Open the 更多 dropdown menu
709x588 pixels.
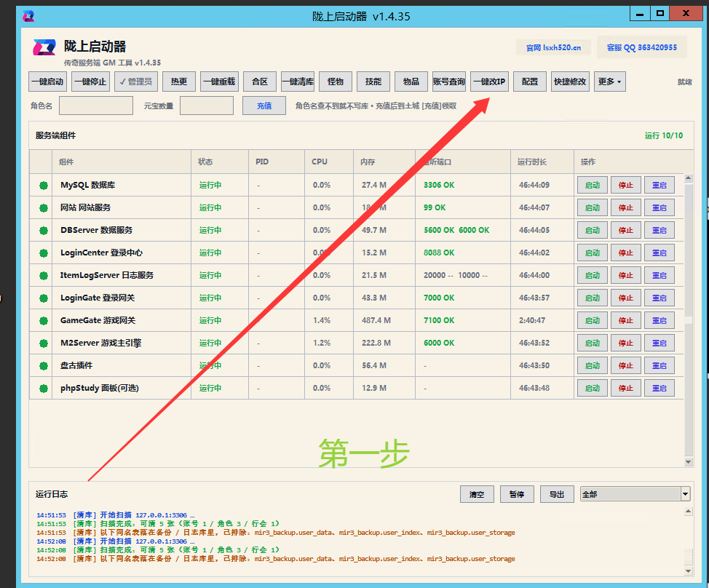(x=609, y=82)
